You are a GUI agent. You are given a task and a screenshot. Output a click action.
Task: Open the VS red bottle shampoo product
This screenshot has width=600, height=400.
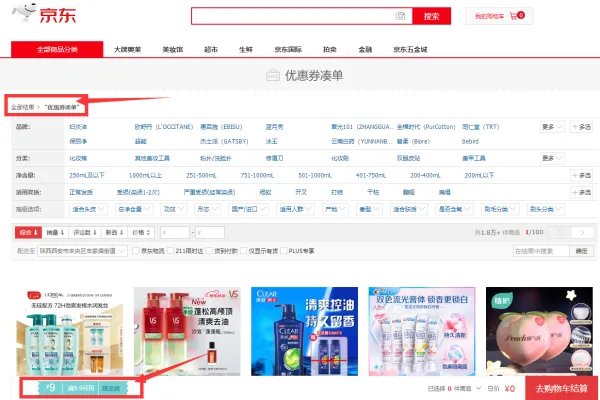click(x=188, y=331)
